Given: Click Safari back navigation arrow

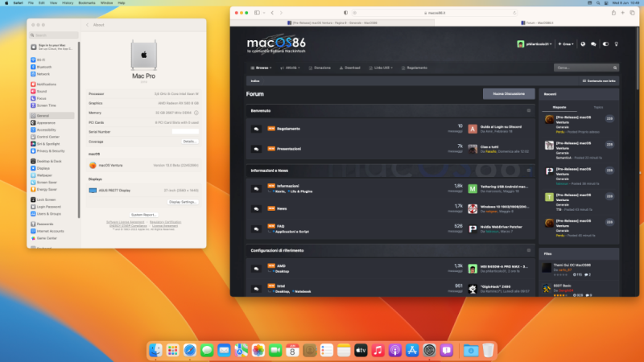Looking at the screenshot, I should tap(272, 13).
